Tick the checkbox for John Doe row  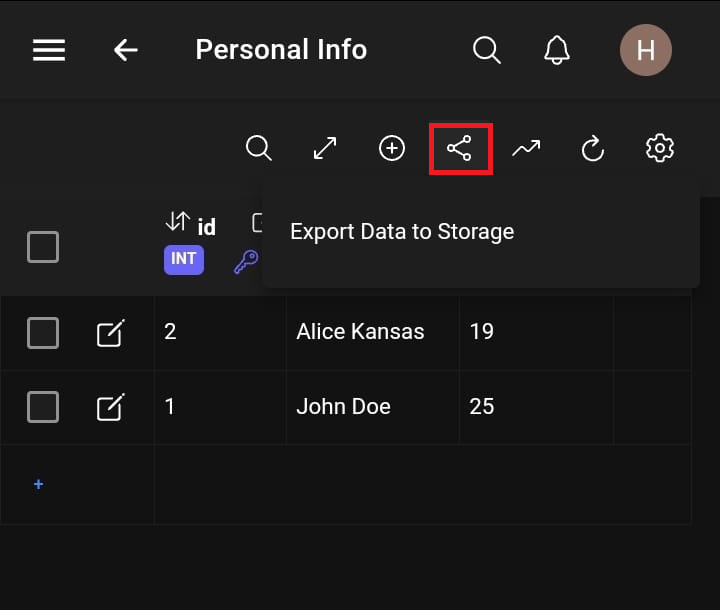(x=43, y=407)
